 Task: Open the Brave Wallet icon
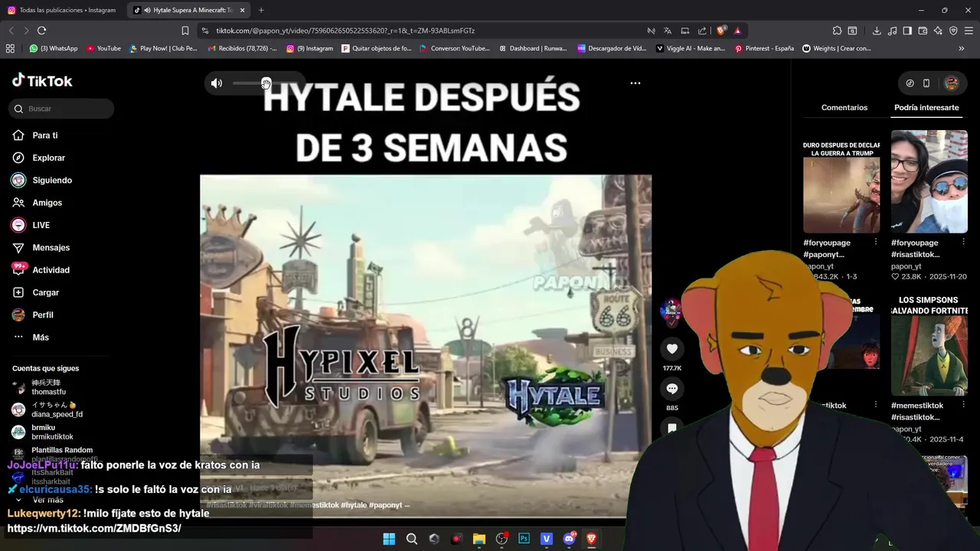923,31
